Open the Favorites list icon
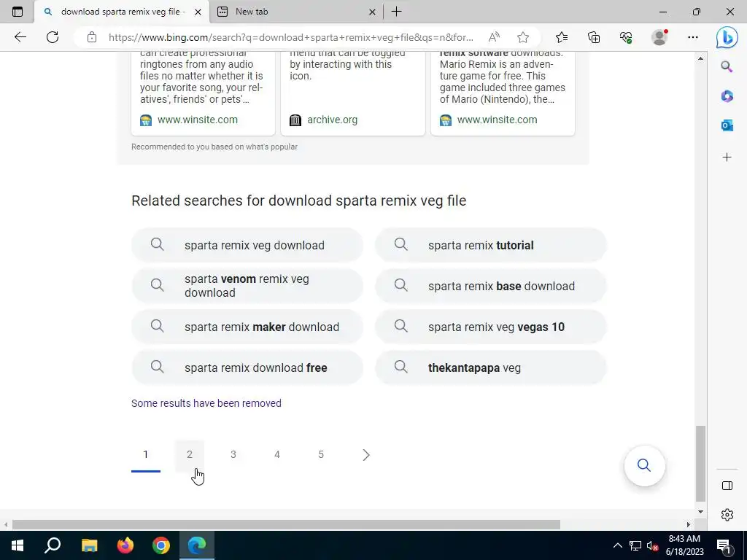The height and width of the screenshot is (560, 747). [561, 37]
